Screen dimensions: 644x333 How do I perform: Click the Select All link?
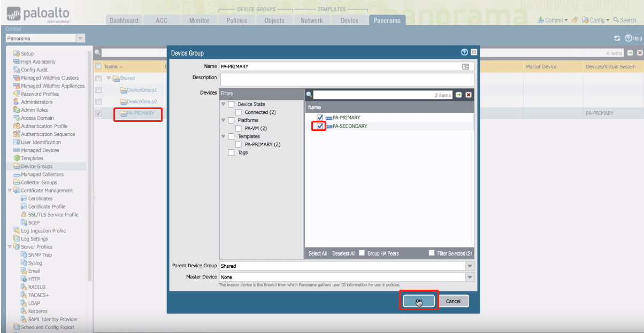click(x=317, y=253)
